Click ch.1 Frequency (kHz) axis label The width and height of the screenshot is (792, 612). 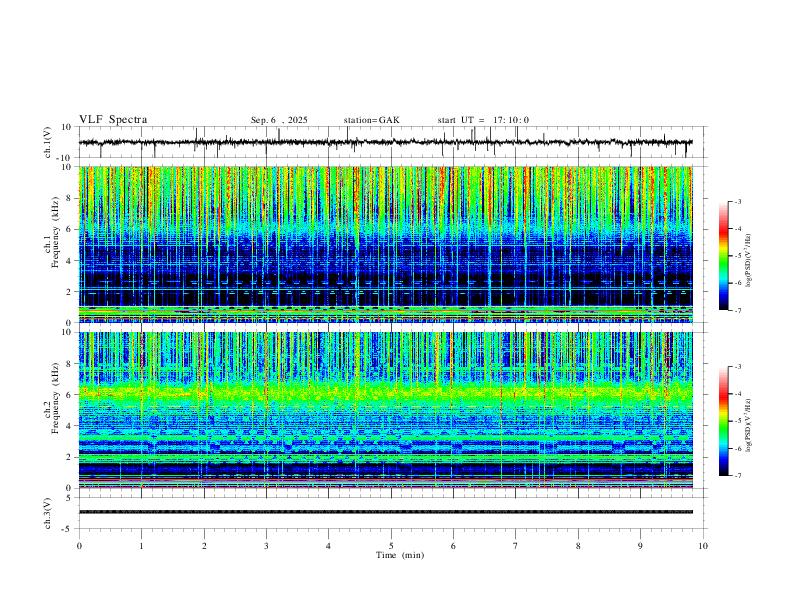52,232
